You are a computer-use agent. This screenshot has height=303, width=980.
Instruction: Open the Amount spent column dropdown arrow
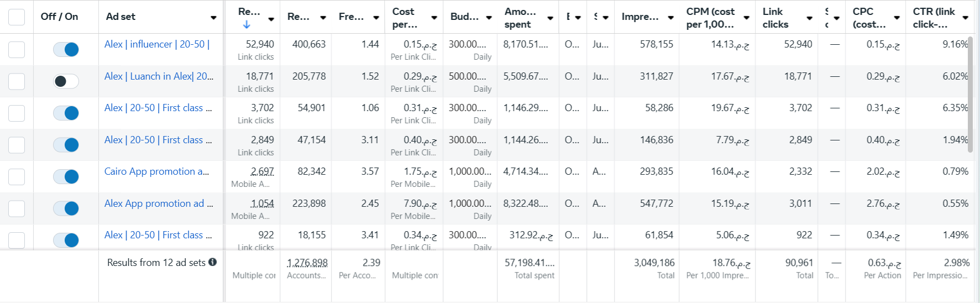click(x=550, y=18)
